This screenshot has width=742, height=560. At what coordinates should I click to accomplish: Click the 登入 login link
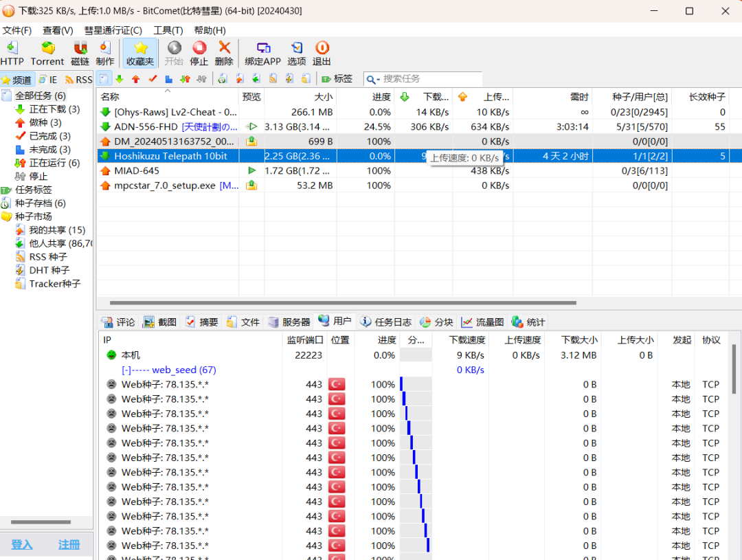22,544
